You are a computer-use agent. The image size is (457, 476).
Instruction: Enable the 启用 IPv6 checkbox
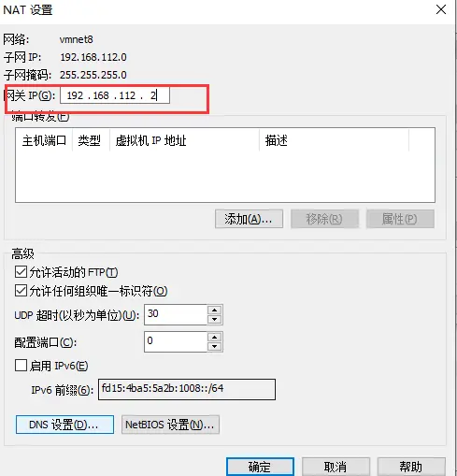point(21,365)
